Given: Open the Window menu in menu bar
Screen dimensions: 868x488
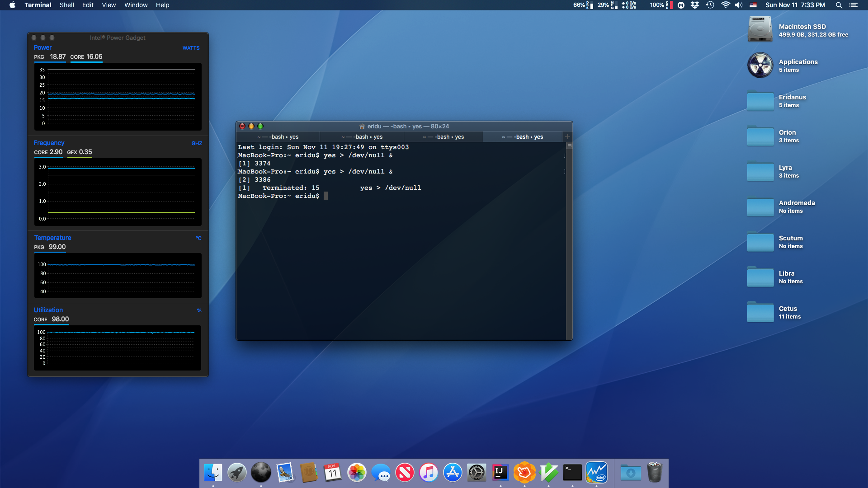Looking at the screenshot, I should (136, 5).
